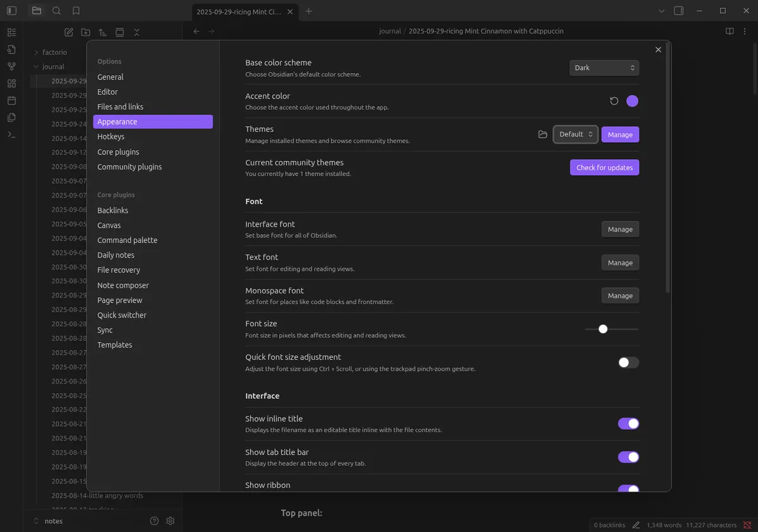Open quick switcher from the ribbon
Viewport: 758px width, 532px height.
(x=11, y=49)
